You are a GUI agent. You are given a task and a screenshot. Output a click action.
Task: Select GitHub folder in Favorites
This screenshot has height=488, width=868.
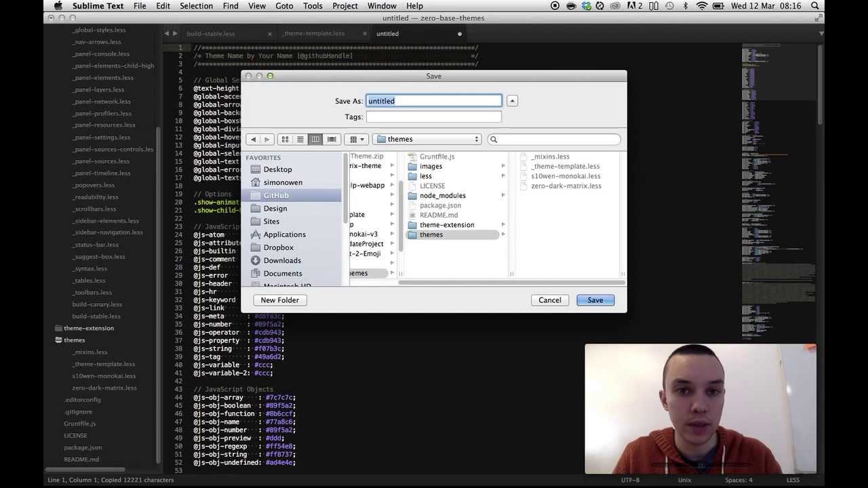coord(276,195)
